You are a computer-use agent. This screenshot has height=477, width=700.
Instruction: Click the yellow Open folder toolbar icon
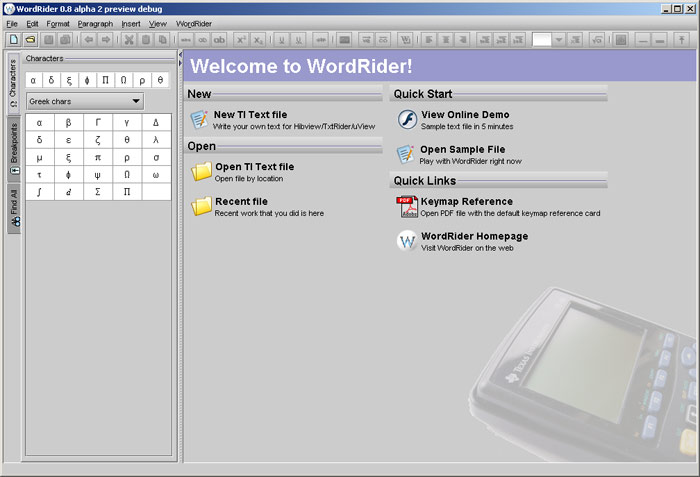30,40
